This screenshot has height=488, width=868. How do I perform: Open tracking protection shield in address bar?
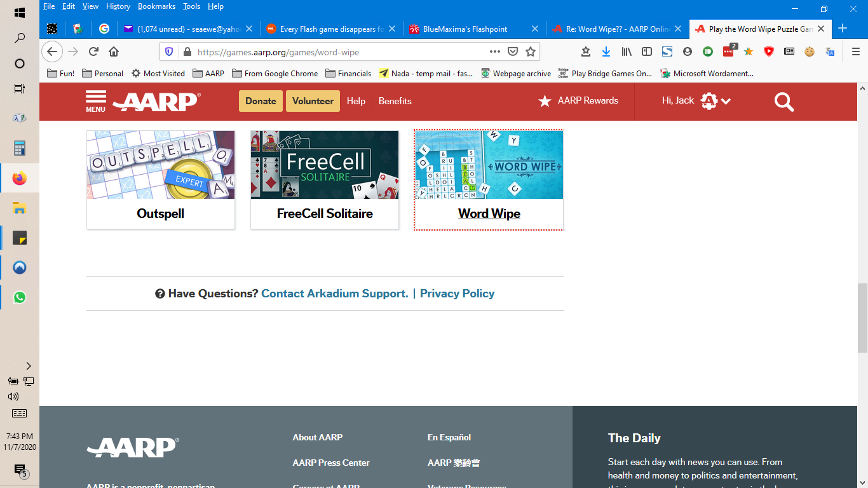click(x=168, y=51)
